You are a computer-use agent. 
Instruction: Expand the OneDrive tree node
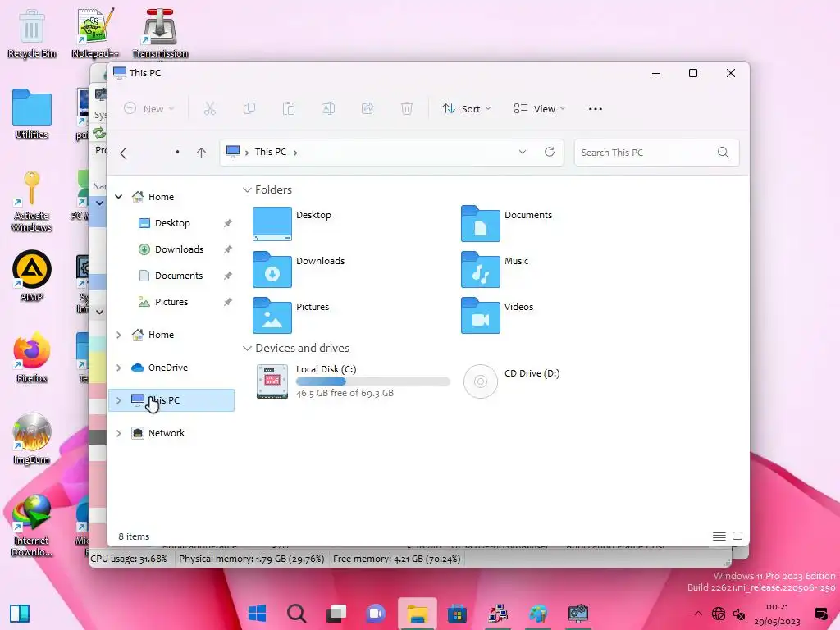[x=118, y=367]
